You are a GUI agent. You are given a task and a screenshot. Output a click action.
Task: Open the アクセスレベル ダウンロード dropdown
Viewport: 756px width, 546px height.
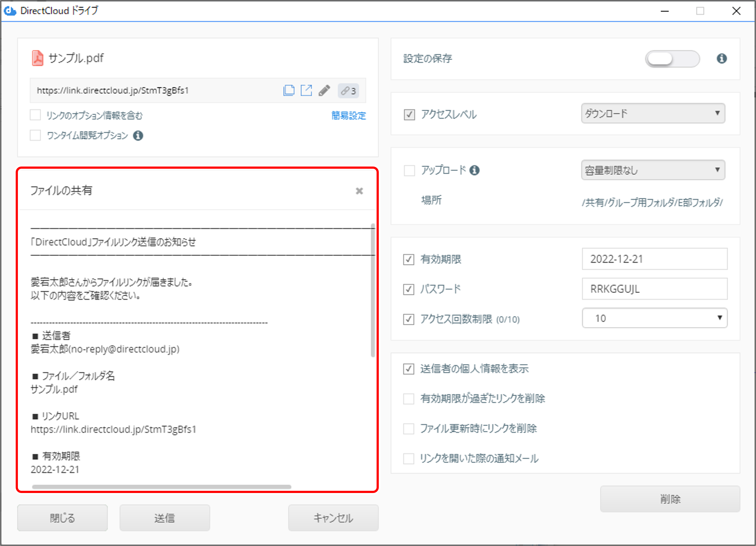[x=653, y=113]
